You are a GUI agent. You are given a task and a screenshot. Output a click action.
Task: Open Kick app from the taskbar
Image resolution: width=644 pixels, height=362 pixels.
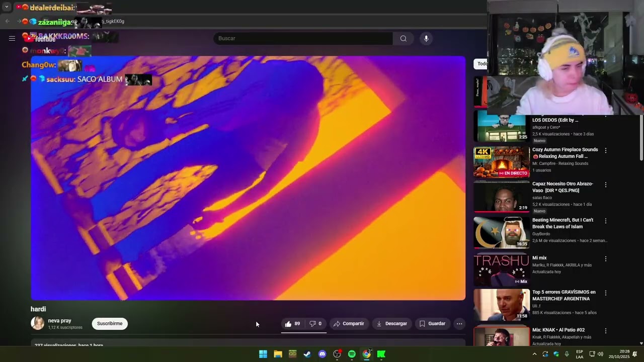(x=381, y=354)
